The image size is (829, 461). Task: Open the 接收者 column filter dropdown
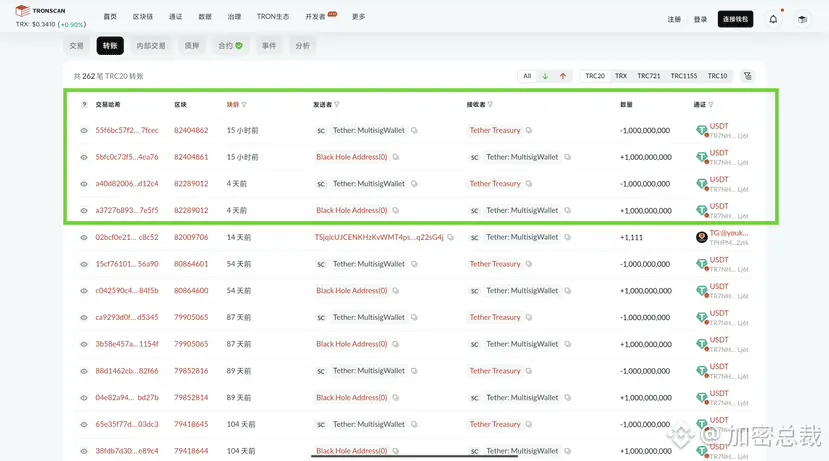click(490, 105)
